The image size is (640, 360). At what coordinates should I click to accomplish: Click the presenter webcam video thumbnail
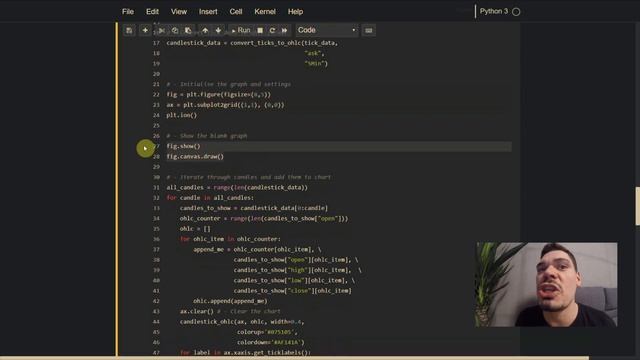(x=547, y=284)
